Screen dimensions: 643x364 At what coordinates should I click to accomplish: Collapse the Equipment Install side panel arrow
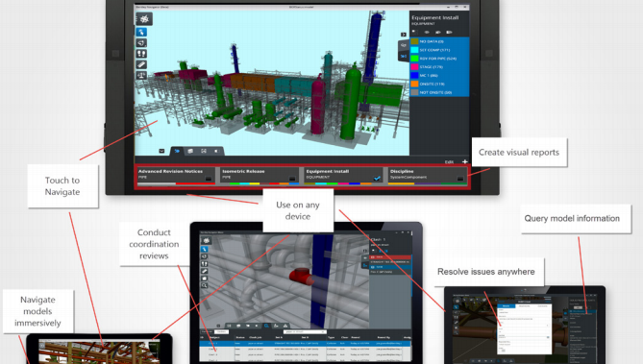(x=404, y=35)
